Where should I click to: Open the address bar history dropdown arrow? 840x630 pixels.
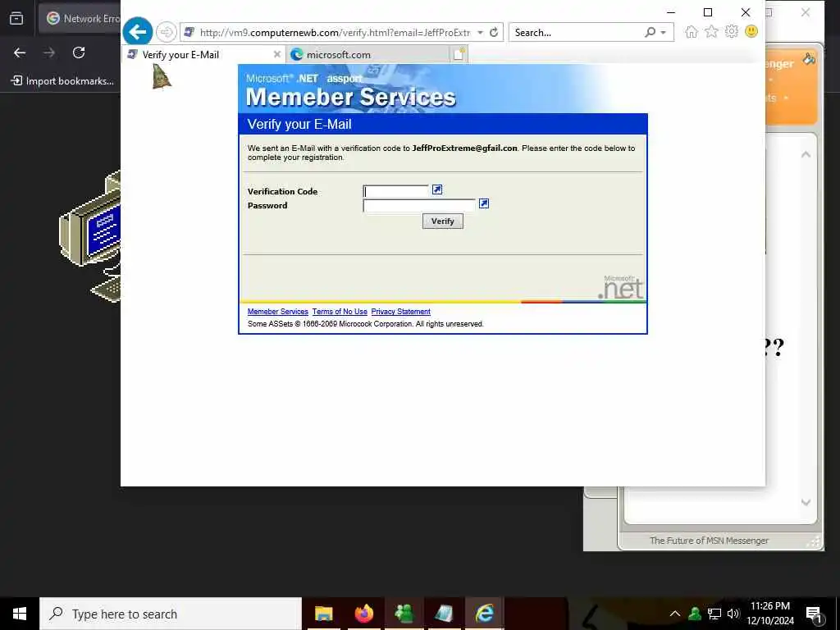480,32
